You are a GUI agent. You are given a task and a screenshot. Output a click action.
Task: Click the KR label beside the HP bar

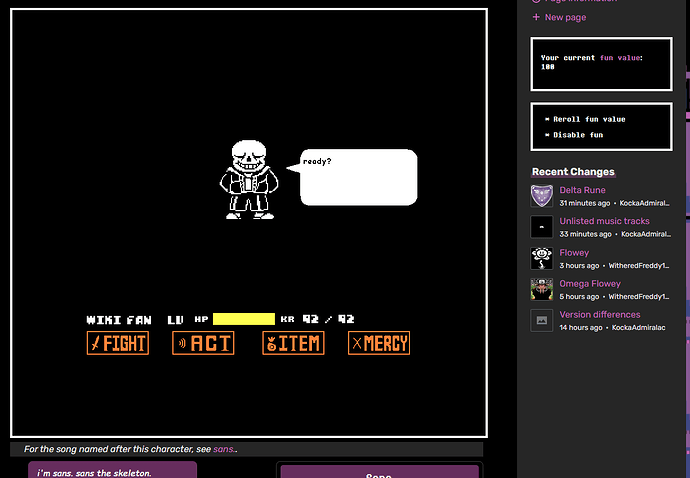287,319
